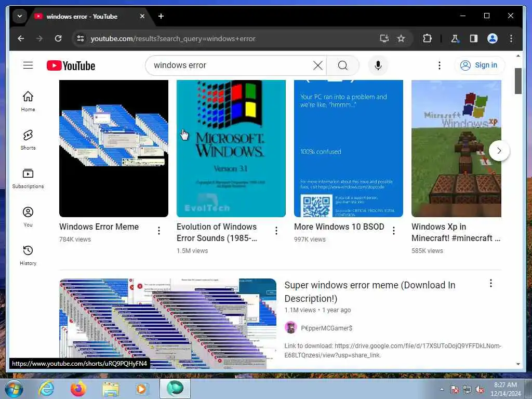The width and height of the screenshot is (532, 399).
Task: Open the browser profile avatar
Action: pos(493,38)
